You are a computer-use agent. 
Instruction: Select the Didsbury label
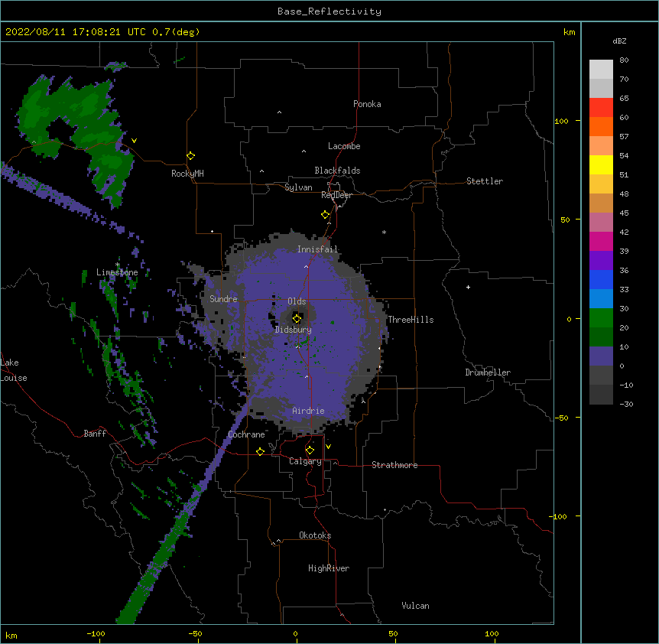point(294,330)
